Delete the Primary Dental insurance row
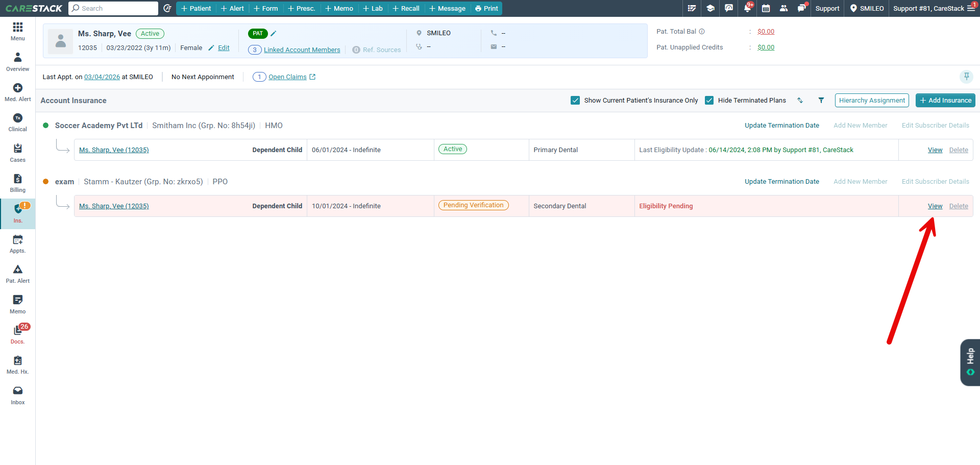 pos(959,150)
